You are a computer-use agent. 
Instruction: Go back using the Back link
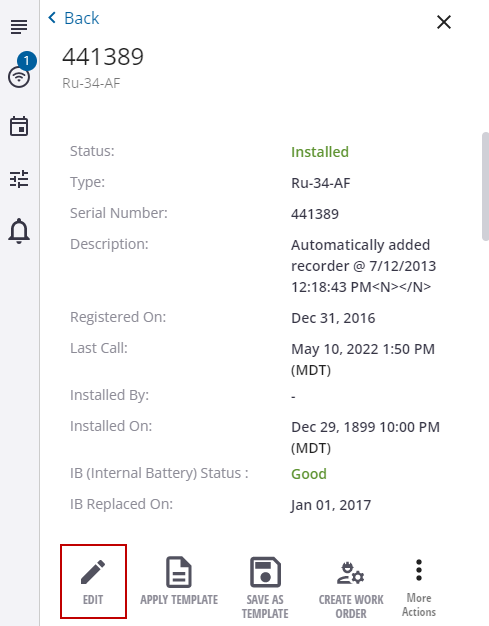(73, 18)
